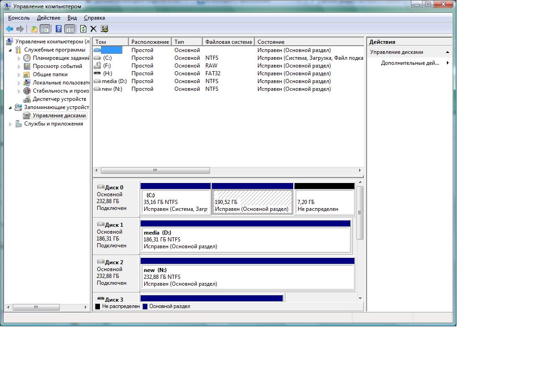Viewport: 556px width, 392px height.
Task: Select the Диск 2 disk label
Action: pyautogui.click(x=114, y=262)
